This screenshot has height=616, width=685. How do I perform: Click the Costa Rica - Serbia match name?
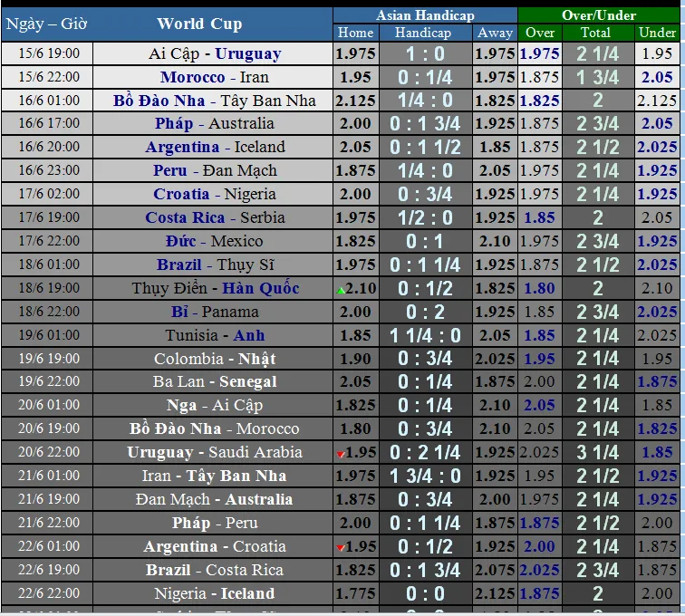[215, 218]
